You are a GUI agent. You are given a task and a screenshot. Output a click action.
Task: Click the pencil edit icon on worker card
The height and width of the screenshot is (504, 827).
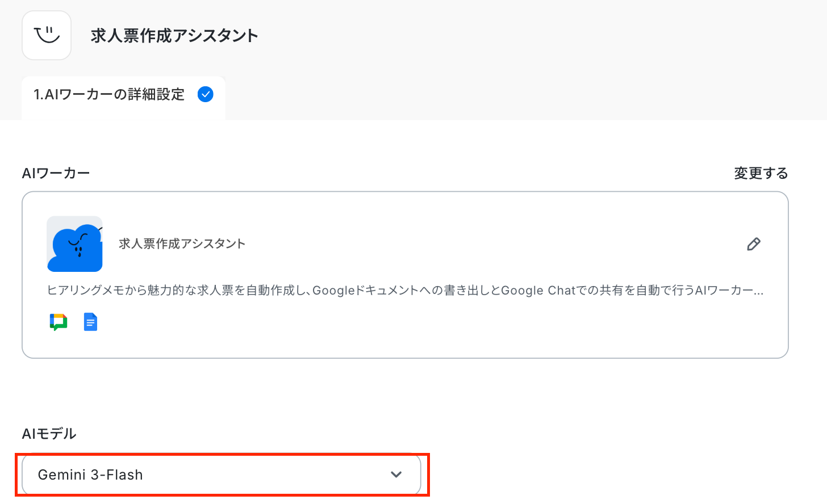pos(753,244)
